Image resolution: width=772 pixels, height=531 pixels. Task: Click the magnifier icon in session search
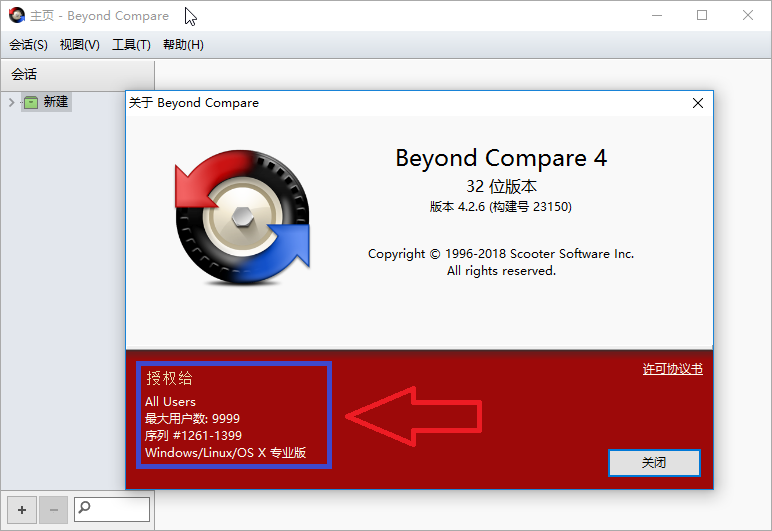click(85, 509)
